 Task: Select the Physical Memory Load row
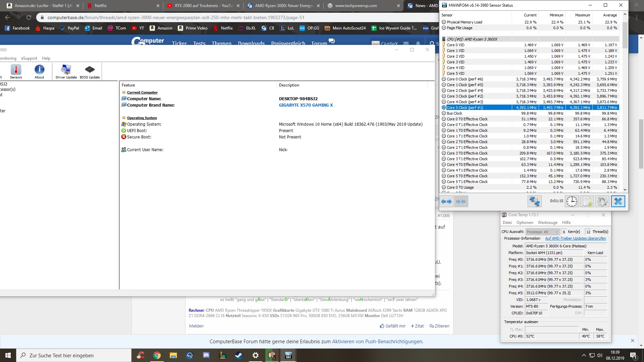pos(530,22)
